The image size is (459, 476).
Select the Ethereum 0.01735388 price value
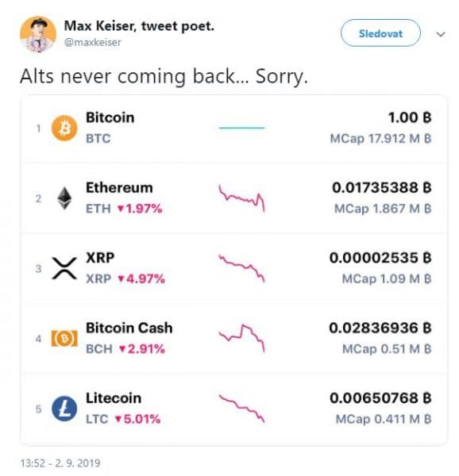[381, 187]
